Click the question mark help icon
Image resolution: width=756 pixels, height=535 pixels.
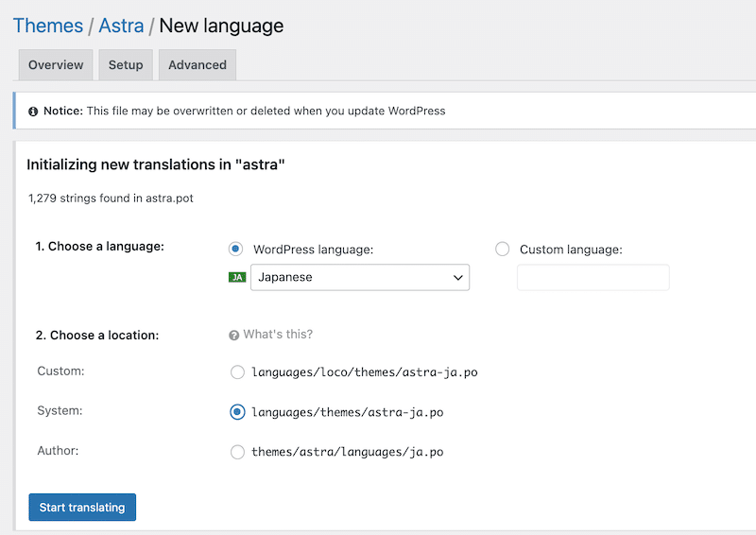coord(233,336)
